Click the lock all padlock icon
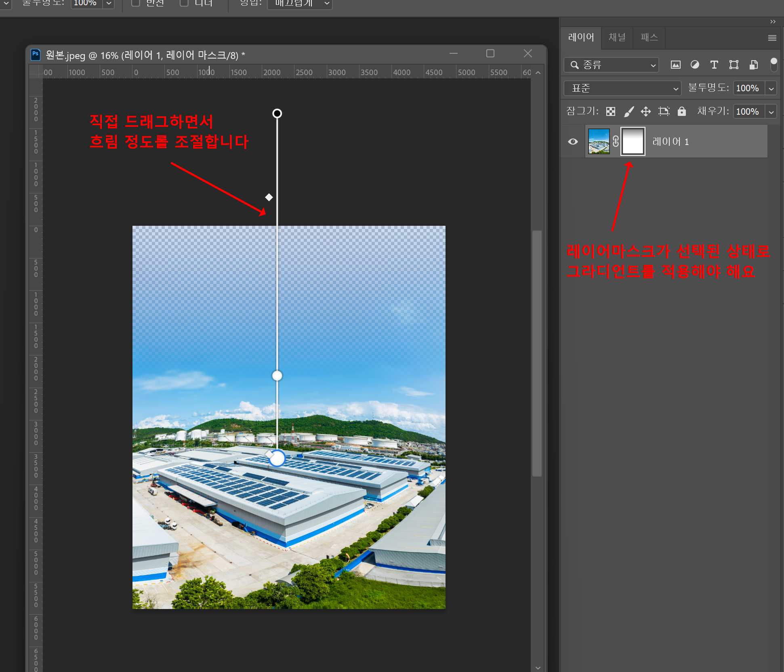Screen dimensions: 784x672 point(682,111)
